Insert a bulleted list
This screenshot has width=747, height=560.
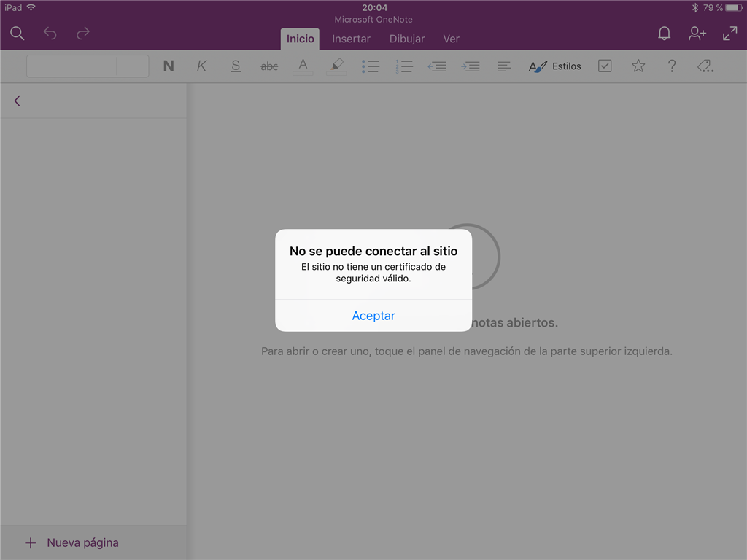point(370,66)
